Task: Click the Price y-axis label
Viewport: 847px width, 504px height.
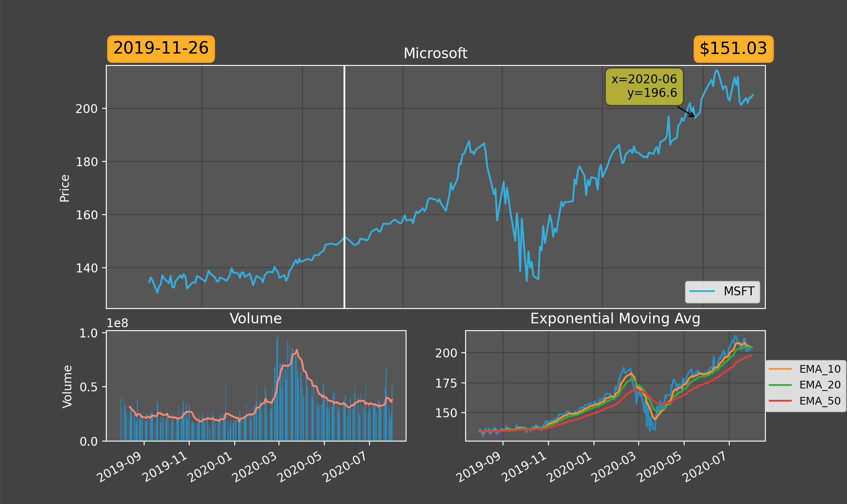Action: [65, 188]
